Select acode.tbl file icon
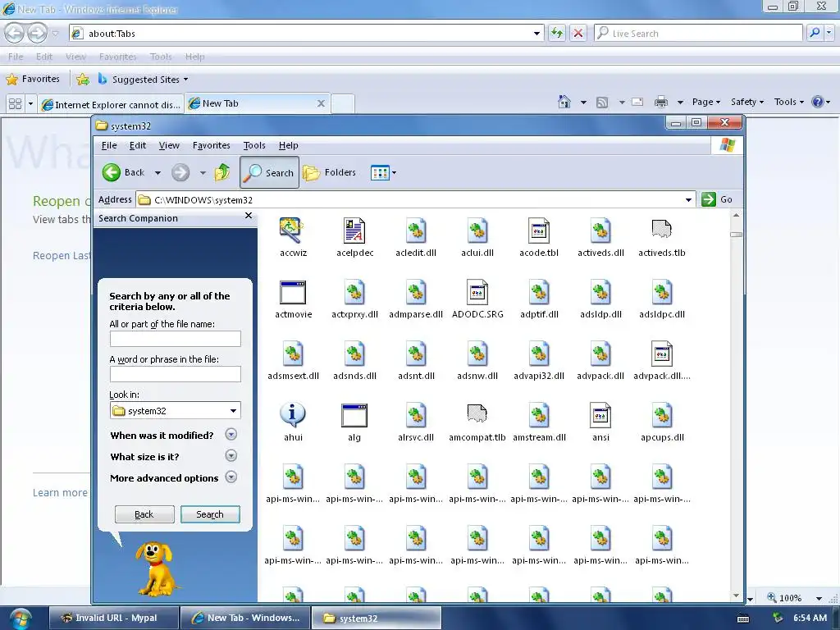The width and height of the screenshot is (840, 630). click(x=539, y=231)
